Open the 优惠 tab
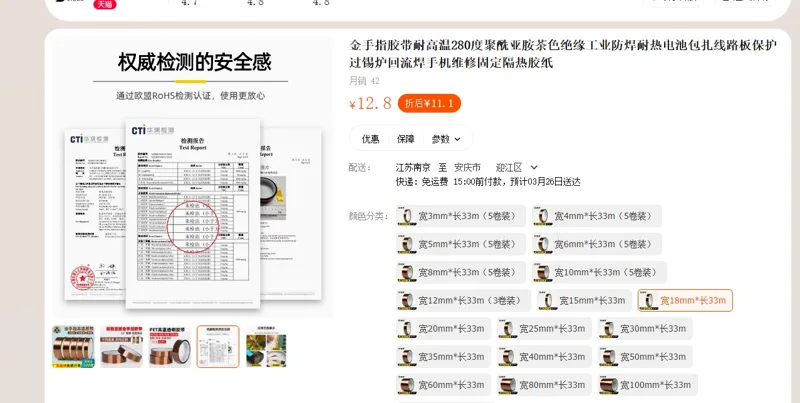The image size is (800, 403). tap(370, 139)
